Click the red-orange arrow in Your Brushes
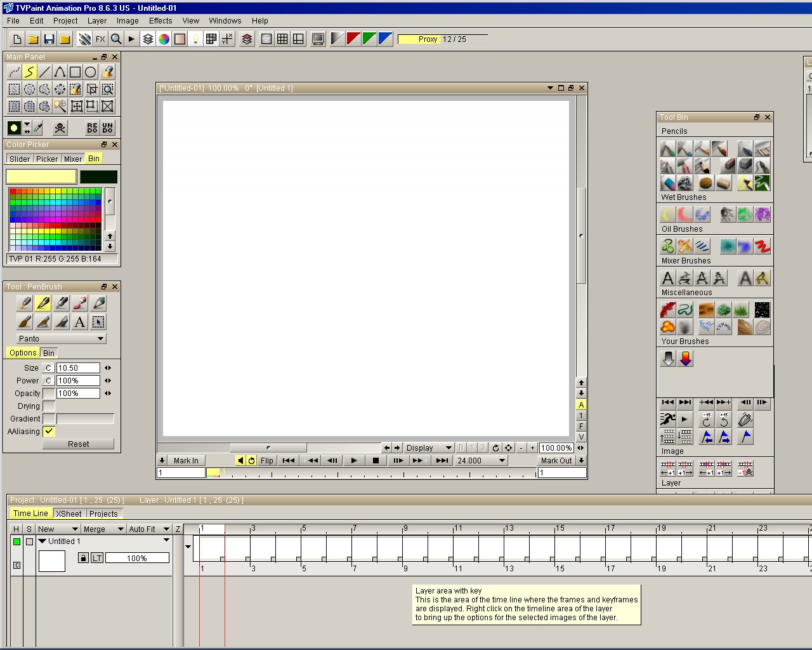Screen dimensions: 812x650 tap(686, 359)
